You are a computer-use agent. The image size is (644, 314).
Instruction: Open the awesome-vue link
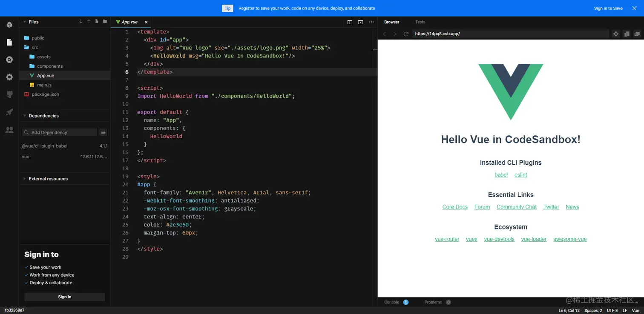point(570,239)
